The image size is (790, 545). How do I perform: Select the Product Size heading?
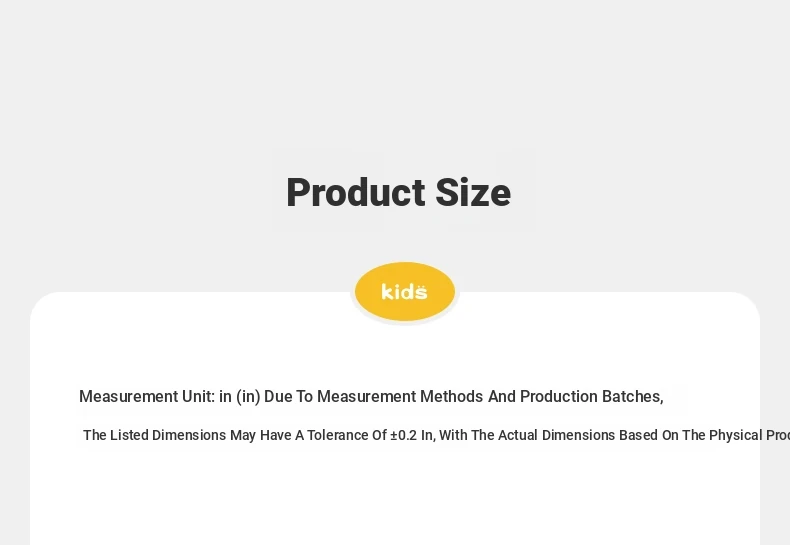point(399,192)
